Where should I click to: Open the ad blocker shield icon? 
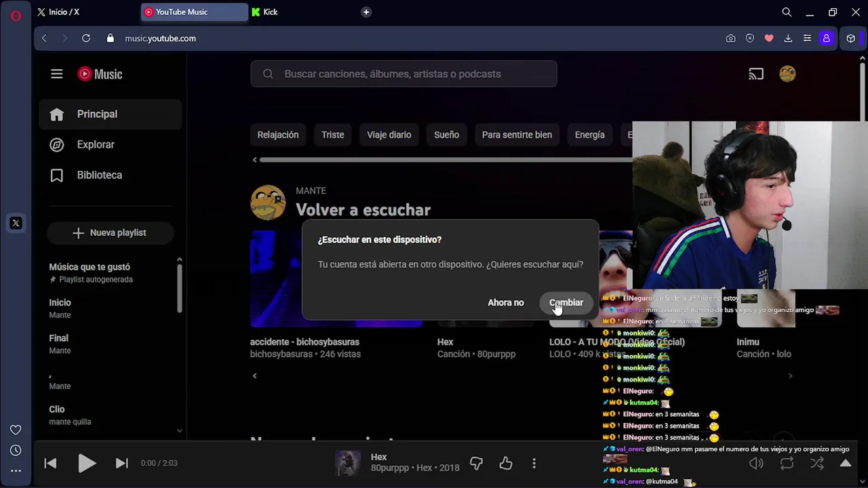[x=750, y=39]
